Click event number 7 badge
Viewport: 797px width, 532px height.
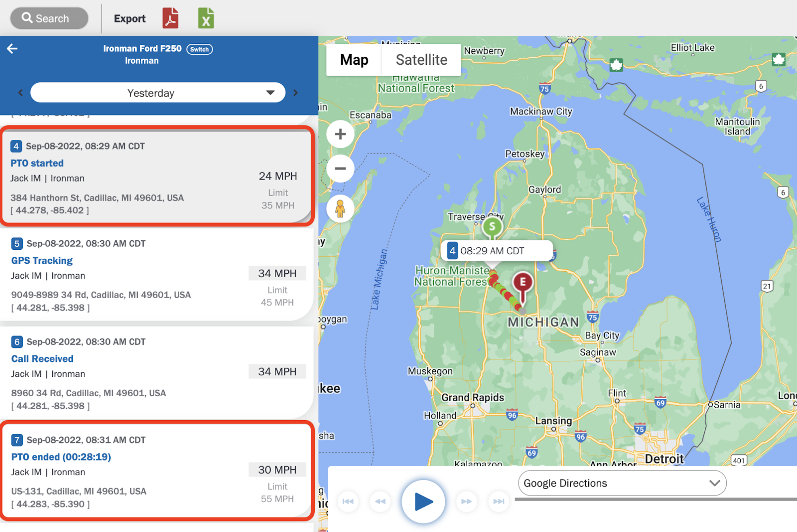click(17, 440)
